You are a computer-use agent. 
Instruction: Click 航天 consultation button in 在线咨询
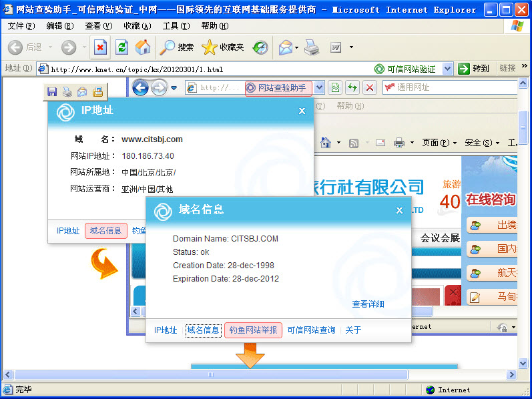492,273
